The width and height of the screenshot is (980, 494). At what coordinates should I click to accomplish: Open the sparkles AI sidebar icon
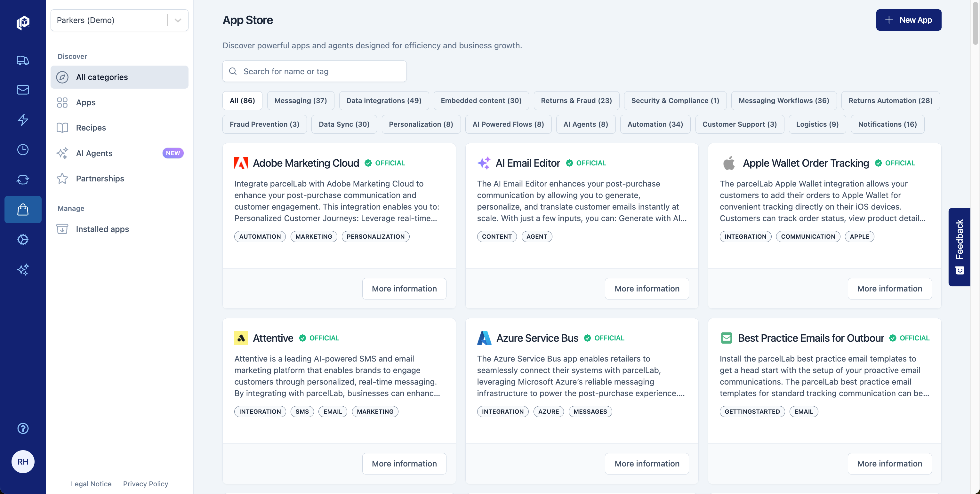pyautogui.click(x=23, y=269)
